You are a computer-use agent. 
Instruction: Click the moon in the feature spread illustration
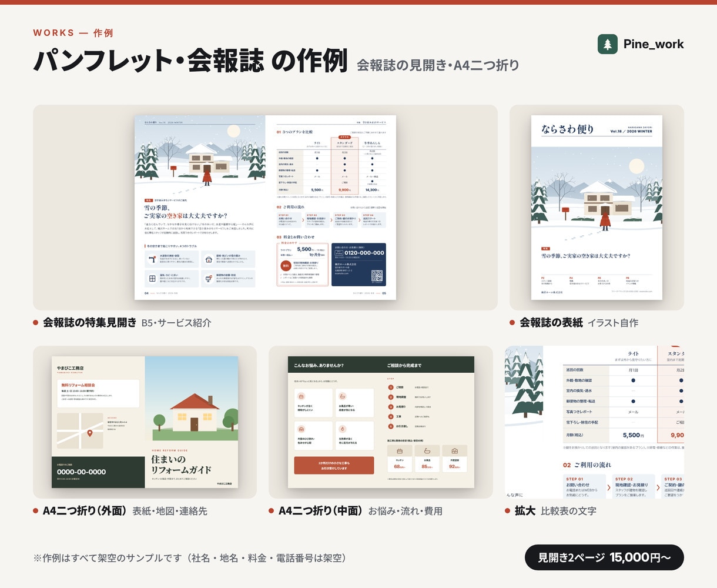[x=234, y=131]
